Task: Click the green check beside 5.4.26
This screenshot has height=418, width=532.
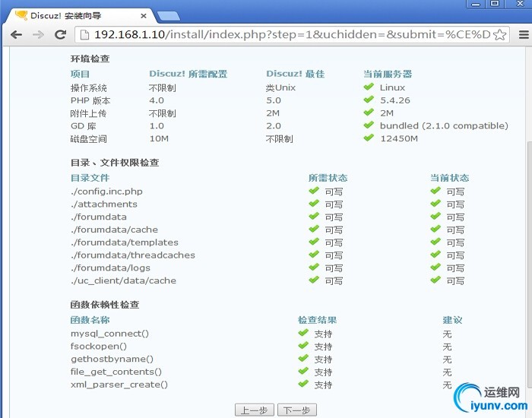Action: (x=369, y=100)
